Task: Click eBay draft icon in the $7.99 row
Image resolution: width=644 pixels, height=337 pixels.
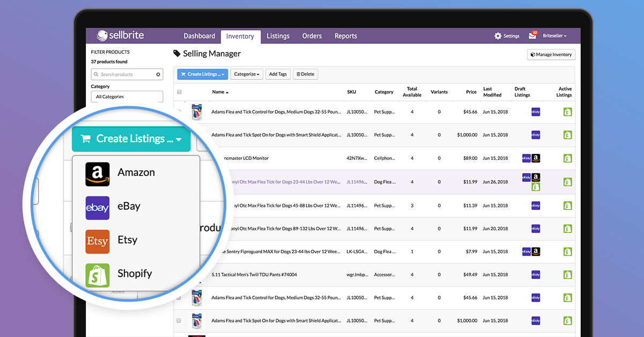Action: (526, 252)
